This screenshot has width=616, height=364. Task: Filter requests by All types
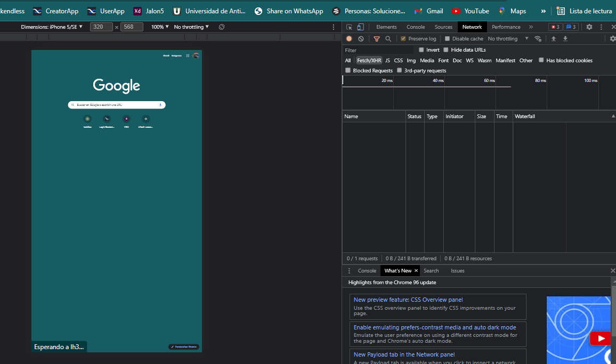[x=347, y=61]
